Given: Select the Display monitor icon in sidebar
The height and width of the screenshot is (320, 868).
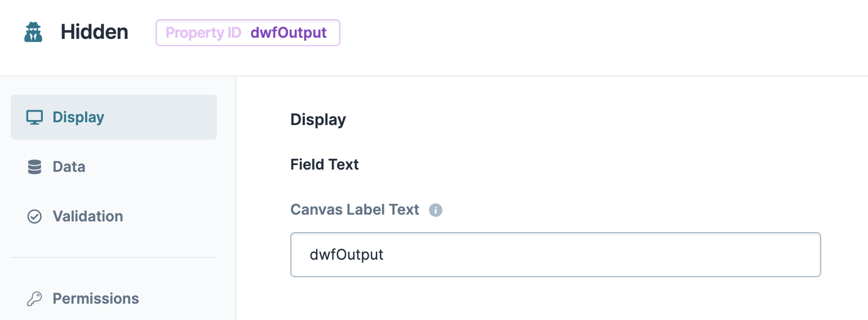Looking at the screenshot, I should 35,117.
